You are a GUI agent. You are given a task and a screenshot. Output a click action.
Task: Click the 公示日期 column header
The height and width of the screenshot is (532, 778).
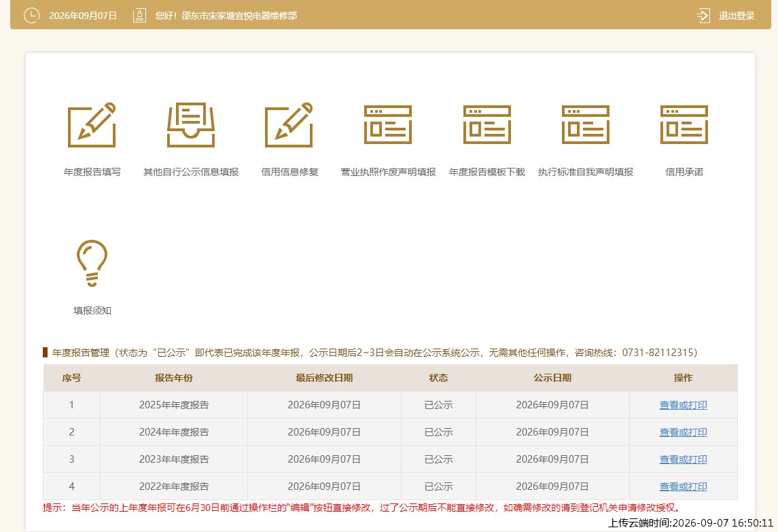pos(552,378)
